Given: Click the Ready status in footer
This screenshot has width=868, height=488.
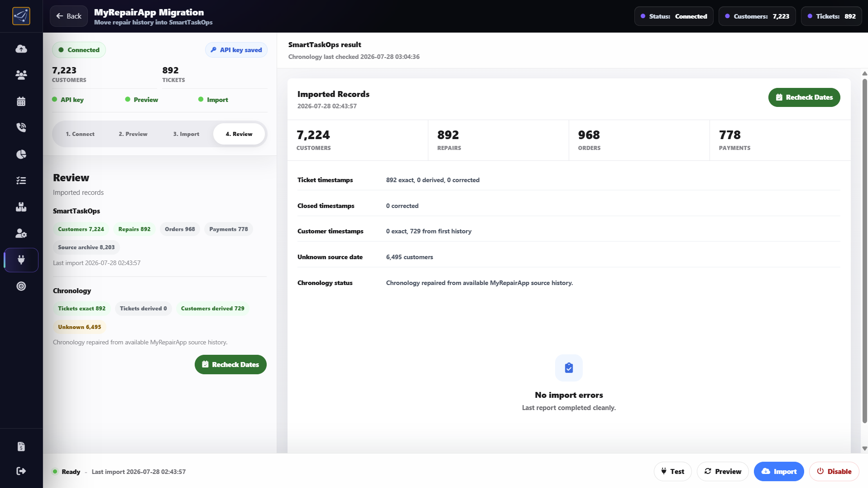Looking at the screenshot, I should [67, 472].
